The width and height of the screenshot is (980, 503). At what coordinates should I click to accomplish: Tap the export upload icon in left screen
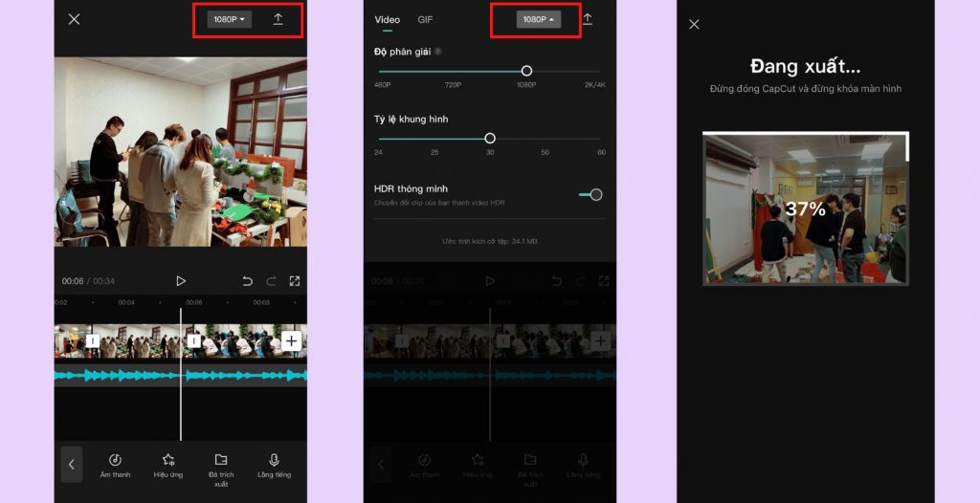[278, 19]
